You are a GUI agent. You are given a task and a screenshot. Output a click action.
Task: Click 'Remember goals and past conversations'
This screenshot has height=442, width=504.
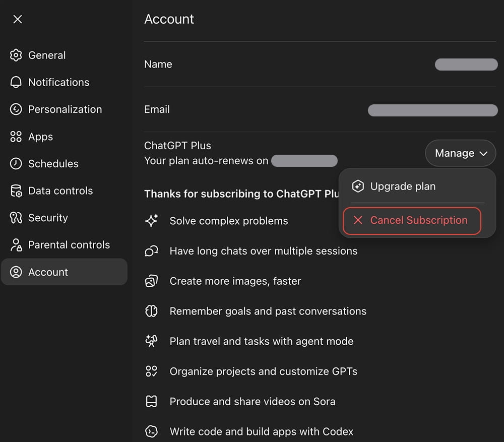click(268, 311)
